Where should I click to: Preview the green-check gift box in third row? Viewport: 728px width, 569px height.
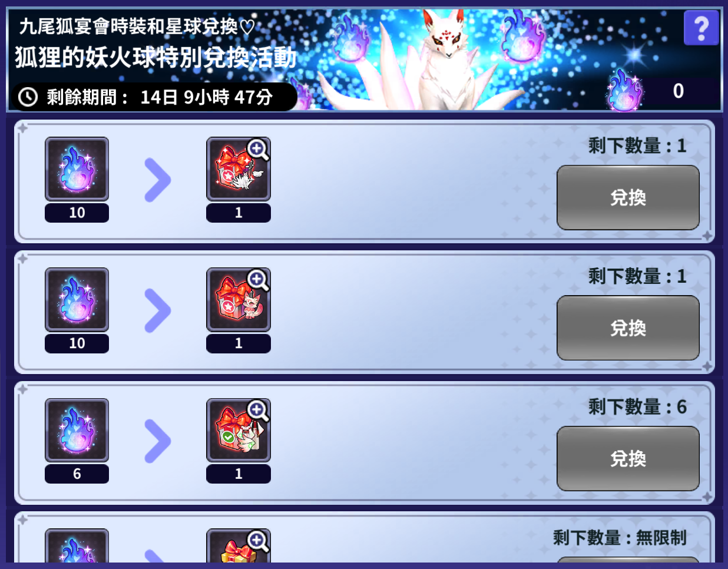tap(239, 430)
